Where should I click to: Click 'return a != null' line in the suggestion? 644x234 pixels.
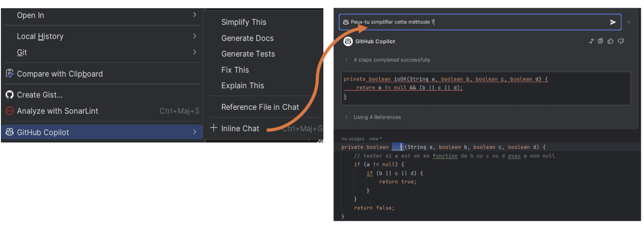pyautogui.click(x=409, y=88)
